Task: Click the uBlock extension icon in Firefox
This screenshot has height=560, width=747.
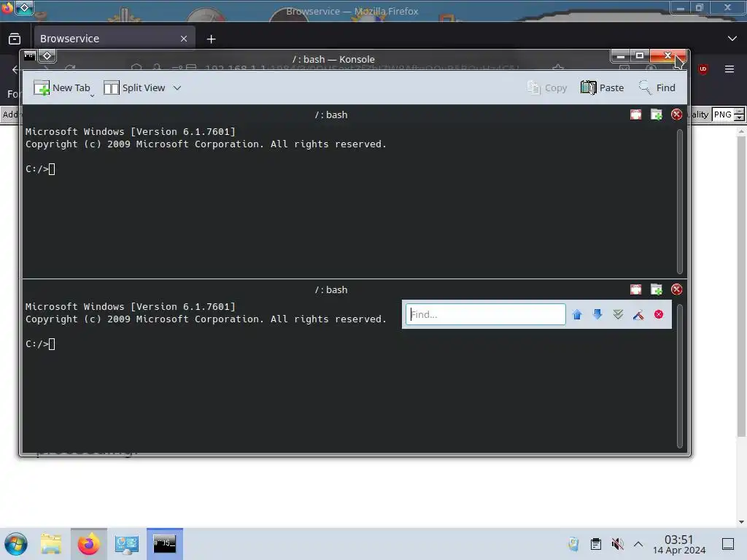Action: coord(703,69)
